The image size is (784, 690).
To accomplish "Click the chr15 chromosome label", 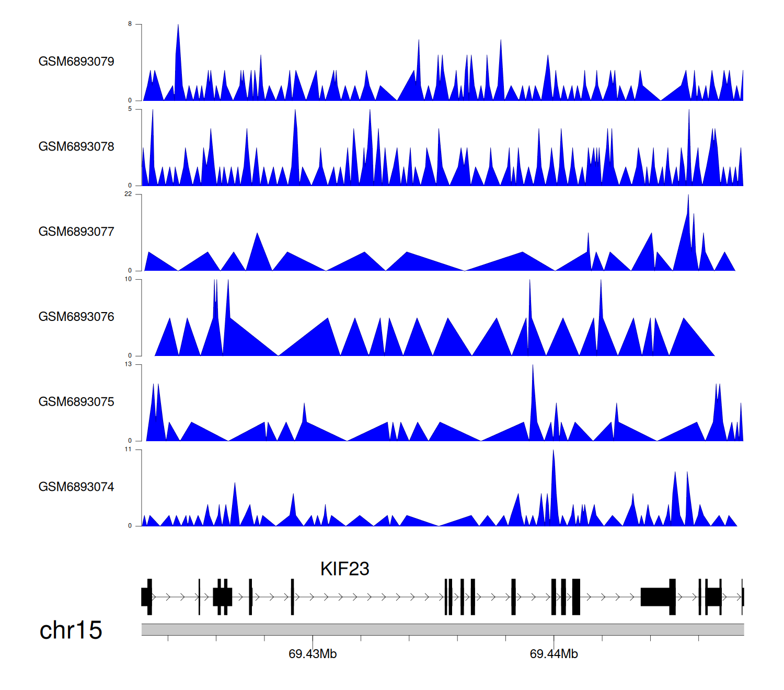I will click(x=71, y=630).
